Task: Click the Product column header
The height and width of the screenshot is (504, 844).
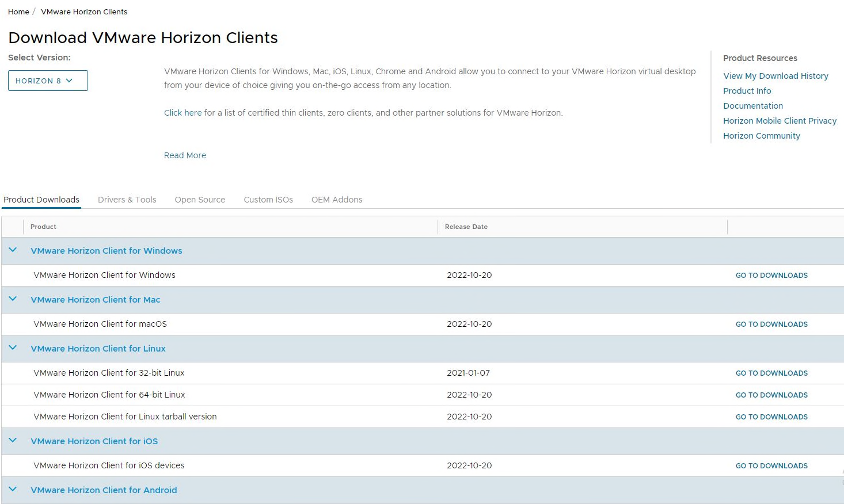Action: click(x=43, y=227)
